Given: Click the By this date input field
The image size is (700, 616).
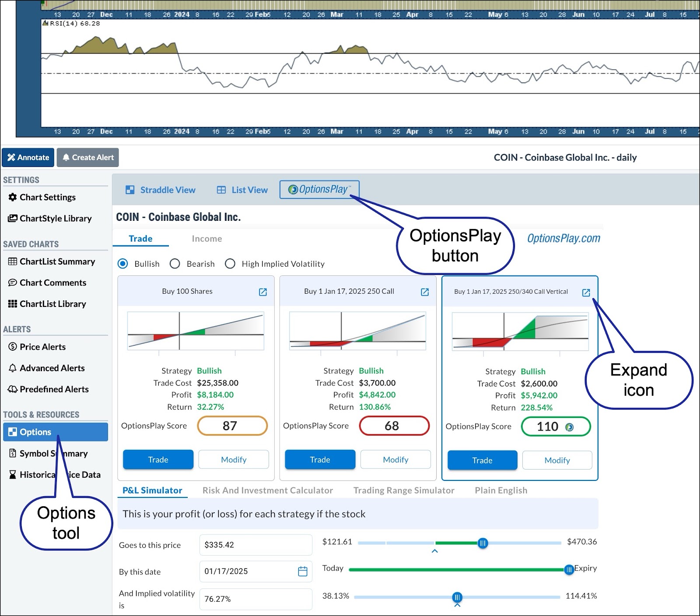Looking at the screenshot, I should click(255, 571).
